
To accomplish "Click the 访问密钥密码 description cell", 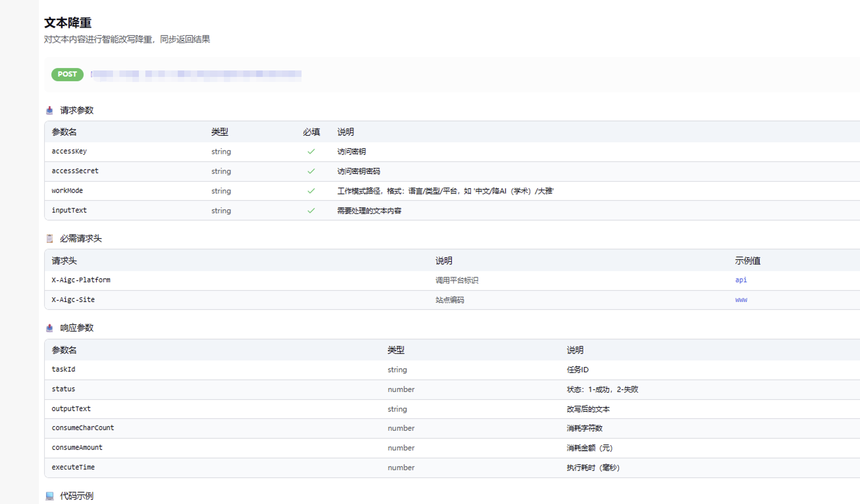I will [x=359, y=171].
